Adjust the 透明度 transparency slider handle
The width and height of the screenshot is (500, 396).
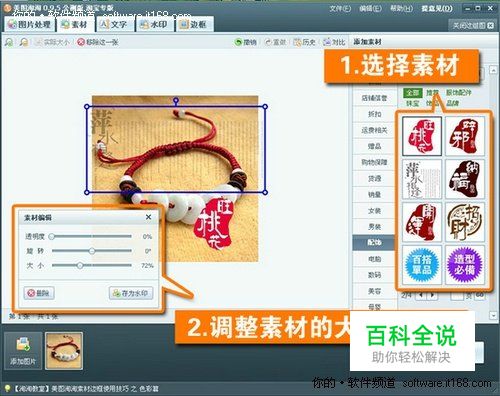click(52, 236)
